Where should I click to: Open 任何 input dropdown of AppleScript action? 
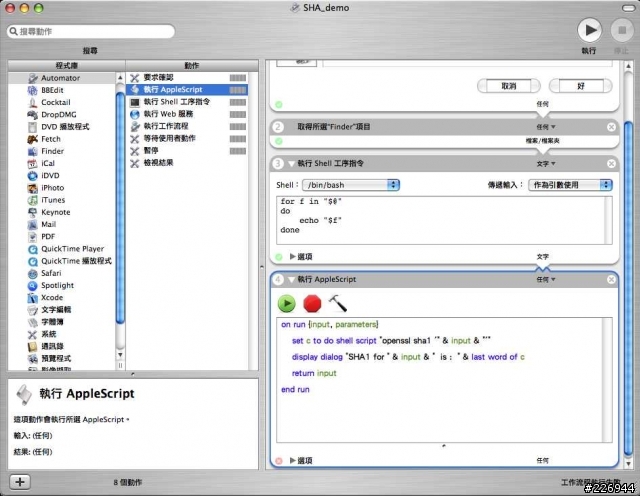click(x=546, y=280)
